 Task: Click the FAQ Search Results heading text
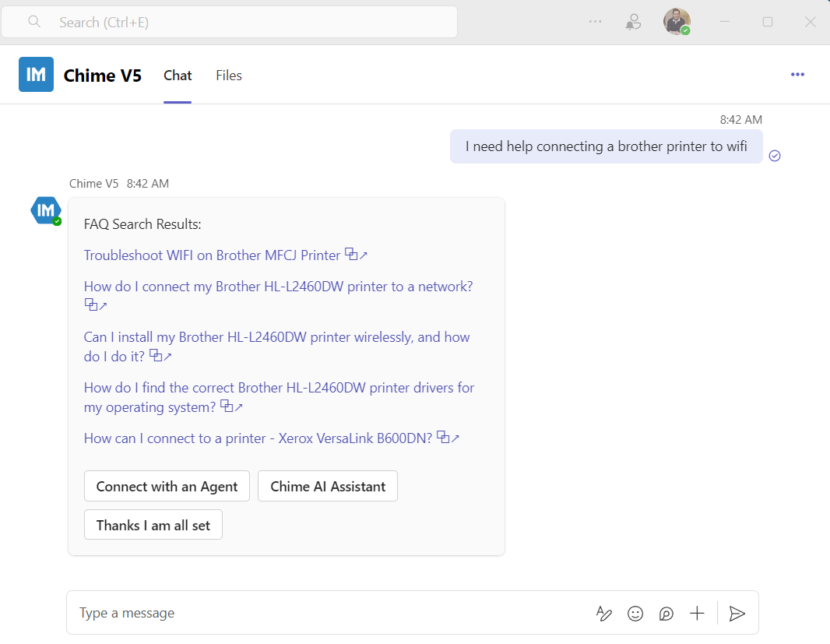pyautogui.click(x=142, y=224)
